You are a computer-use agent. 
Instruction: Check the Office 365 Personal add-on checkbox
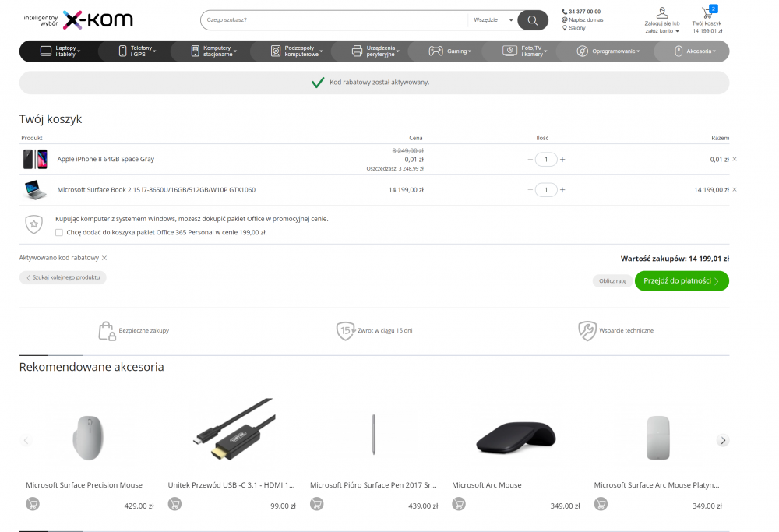(59, 232)
